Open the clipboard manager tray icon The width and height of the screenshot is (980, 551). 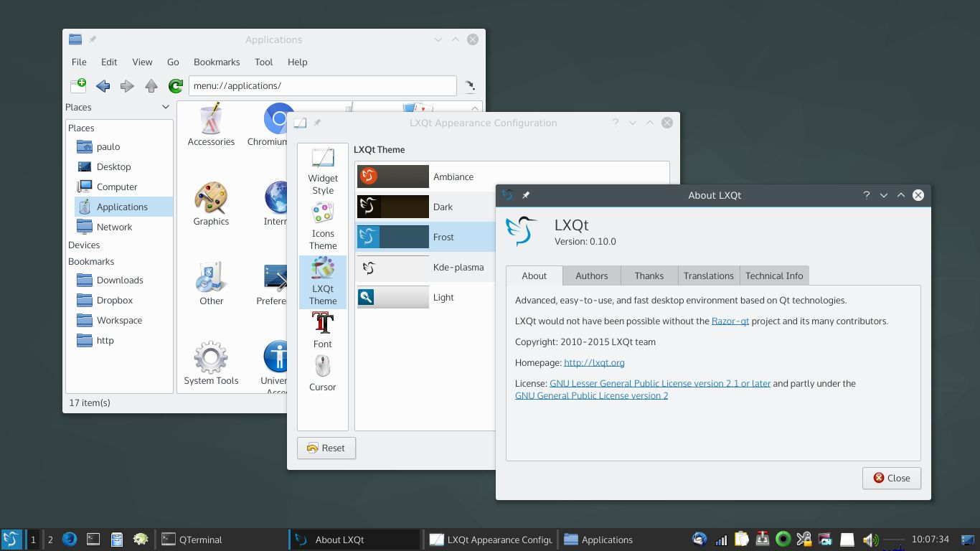point(742,539)
